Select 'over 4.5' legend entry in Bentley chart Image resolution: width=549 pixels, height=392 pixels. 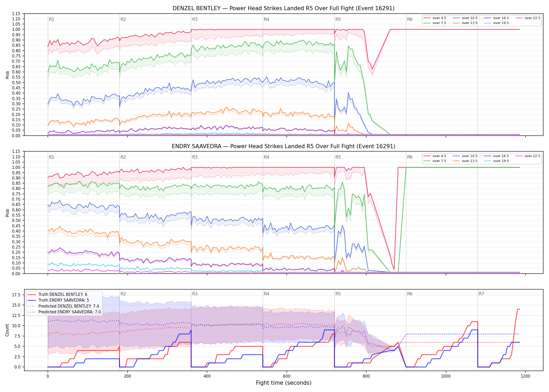tap(434, 18)
